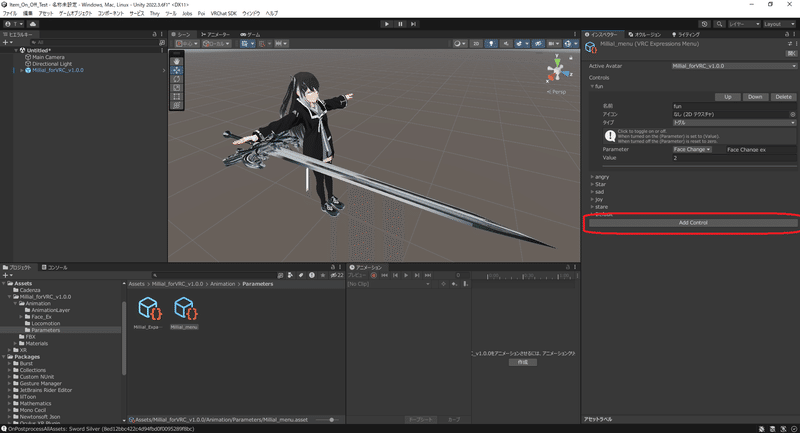Switch to the Console (コンソール) tab
800x433 pixels.
tap(54, 267)
